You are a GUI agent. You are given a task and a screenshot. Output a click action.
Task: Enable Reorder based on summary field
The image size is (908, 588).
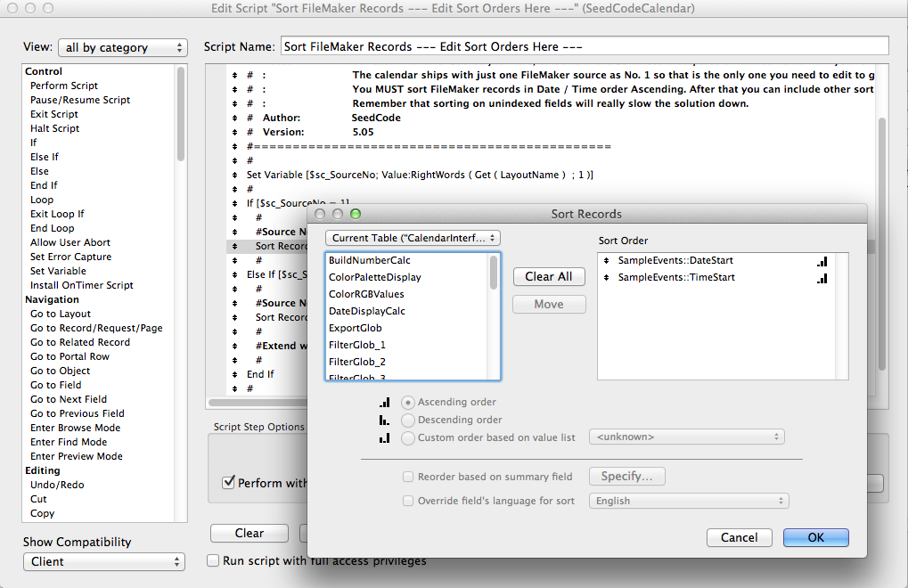point(408,477)
